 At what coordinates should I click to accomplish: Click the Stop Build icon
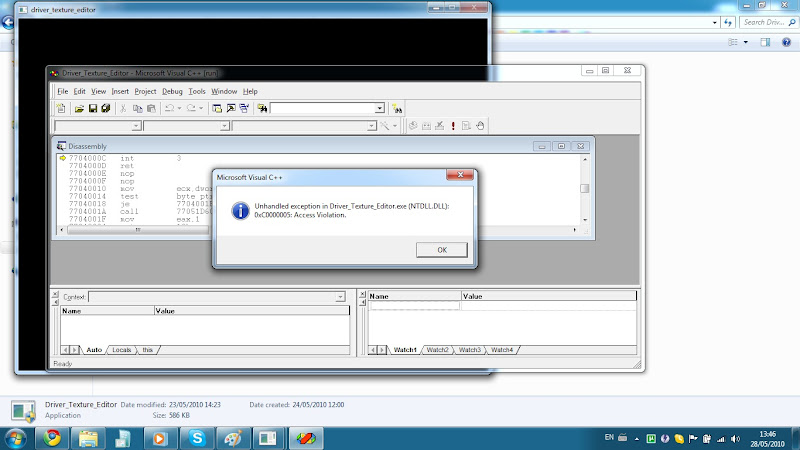pyautogui.click(x=439, y=126)
